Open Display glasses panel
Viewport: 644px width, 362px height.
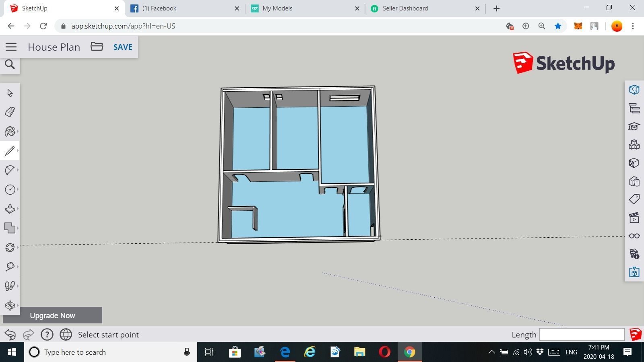pyautogui.click(x=634, y=236)
